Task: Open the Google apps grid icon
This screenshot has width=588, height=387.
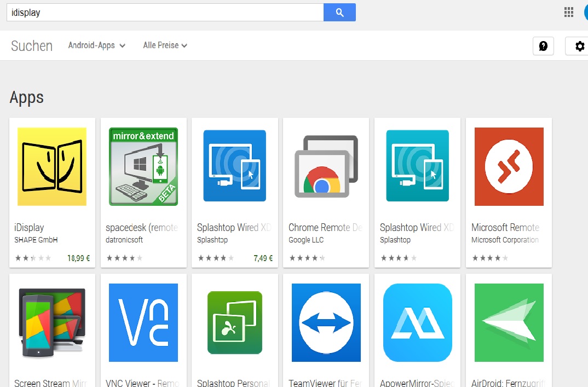Action: click(568, 13)
